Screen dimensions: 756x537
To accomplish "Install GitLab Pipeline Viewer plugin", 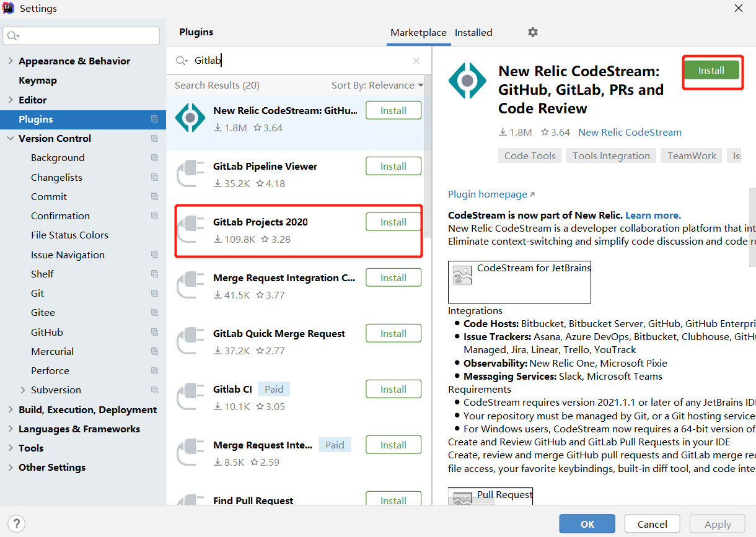I will (393, 166).
